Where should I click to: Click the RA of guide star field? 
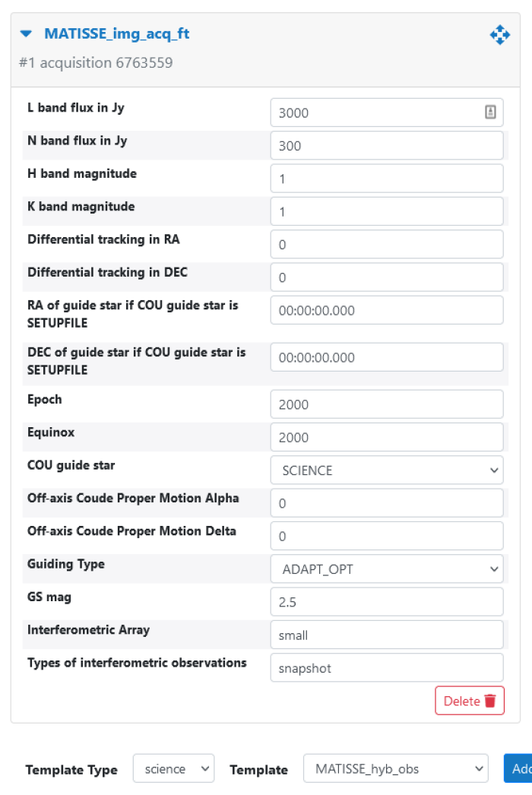387,310
